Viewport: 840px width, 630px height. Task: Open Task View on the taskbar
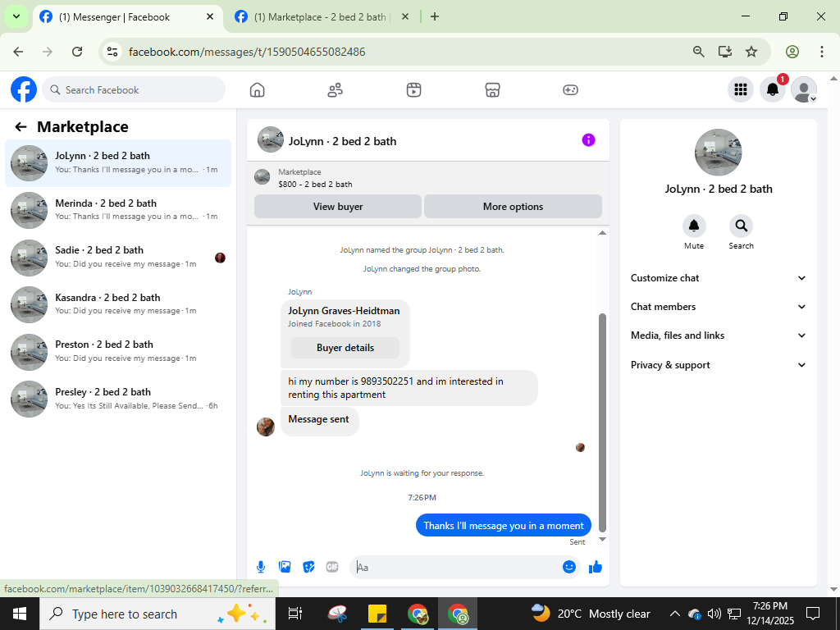(x=295, y=614)
